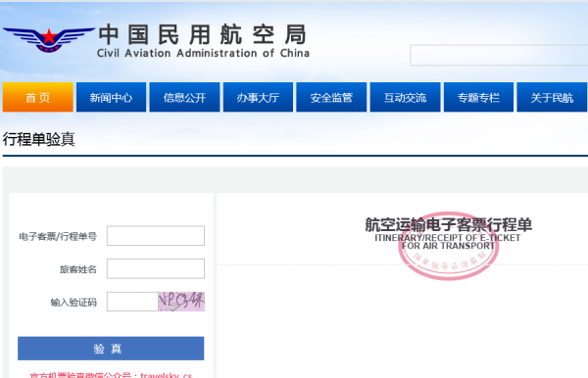Click the 行程单验真 page heading

point(38,139)
